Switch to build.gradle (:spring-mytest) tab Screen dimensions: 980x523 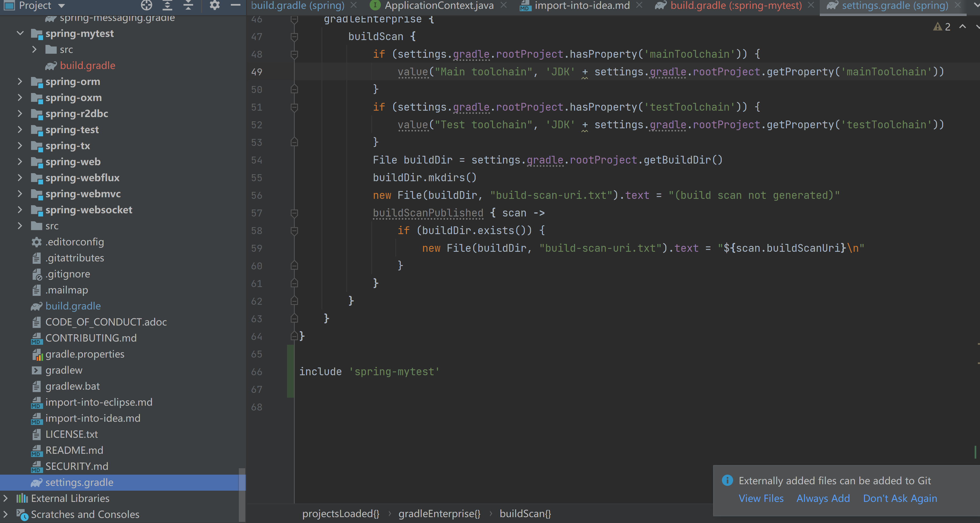click(736, 5)
